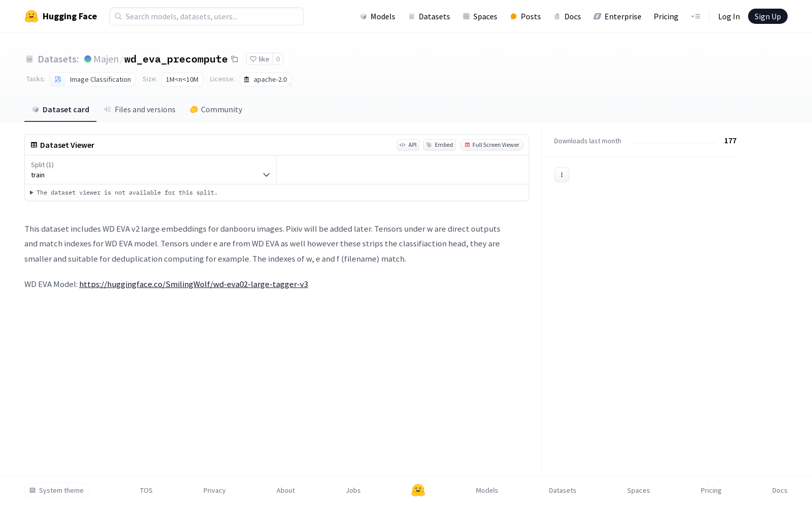Click the Image Classification task tag
The height and width of the screenshot is (508, 812).
tap(92, 79)
